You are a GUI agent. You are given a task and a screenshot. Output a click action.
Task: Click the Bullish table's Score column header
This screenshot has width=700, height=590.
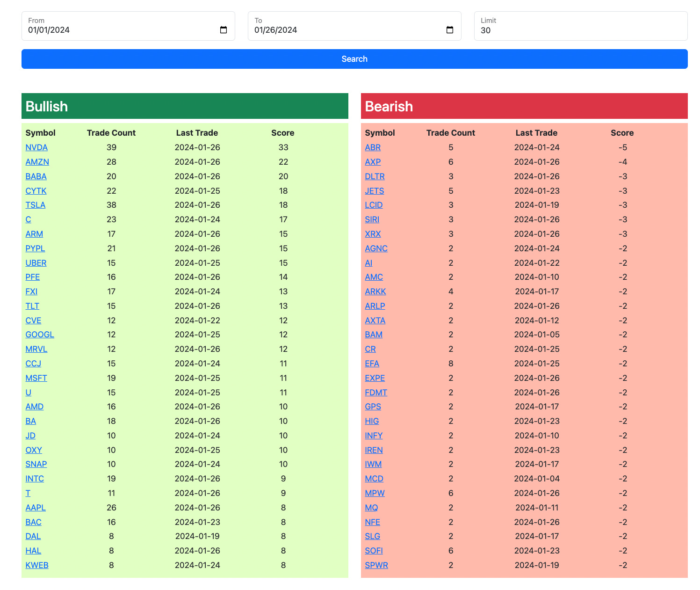(x=283, y=133)
